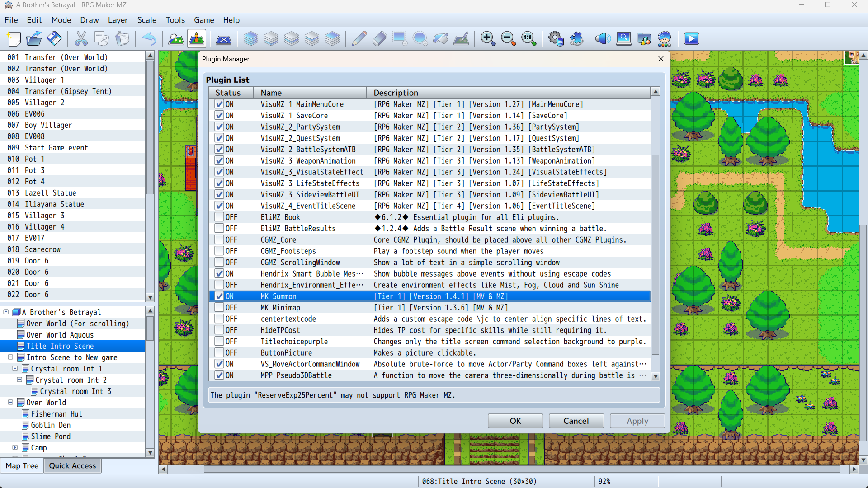
Task: Open the Database gear icon
Action: (x=556, y=39)
